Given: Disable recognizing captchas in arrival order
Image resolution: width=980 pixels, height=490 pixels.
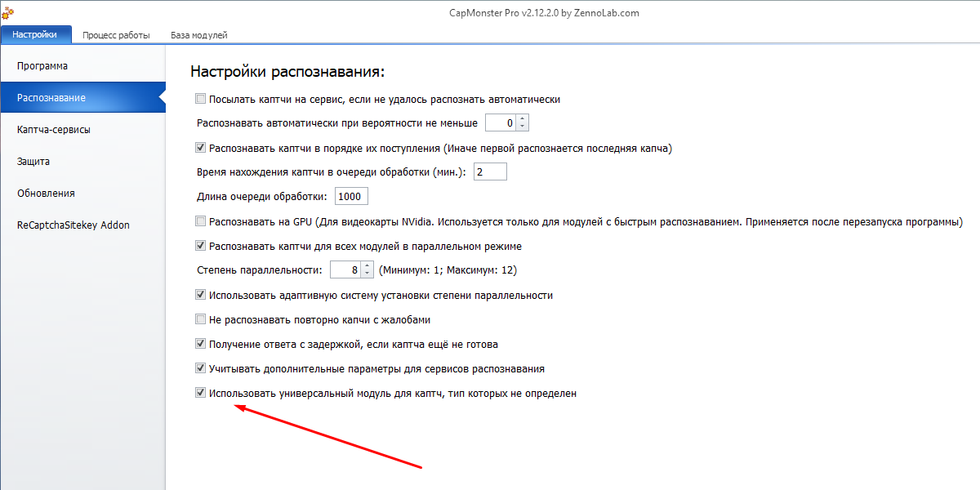Looking at the screenshot, I should click(200, 148).
